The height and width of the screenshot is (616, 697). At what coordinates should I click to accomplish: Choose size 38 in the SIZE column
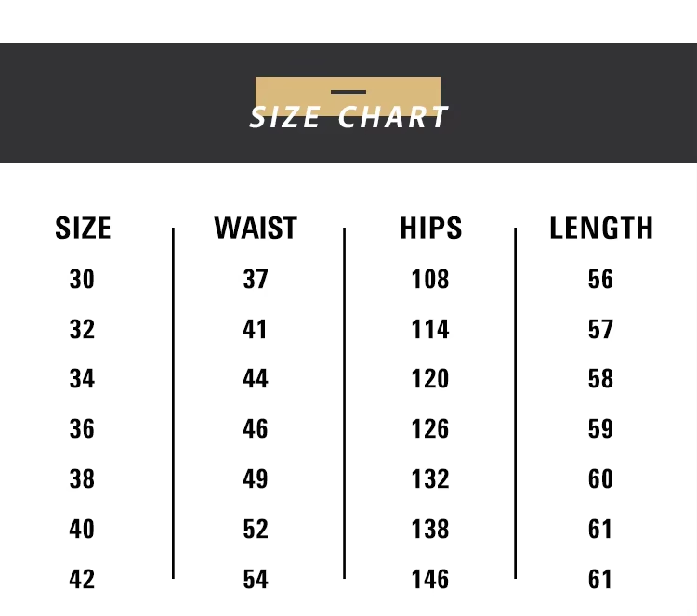point(82,479)
